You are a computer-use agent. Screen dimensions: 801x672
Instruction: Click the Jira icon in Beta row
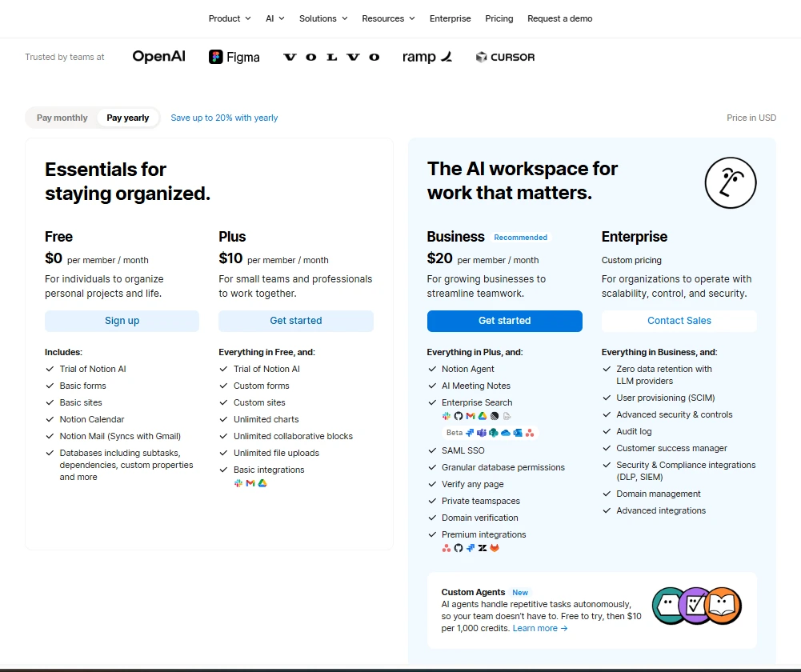pyautogui.click(x=470, y=433)
